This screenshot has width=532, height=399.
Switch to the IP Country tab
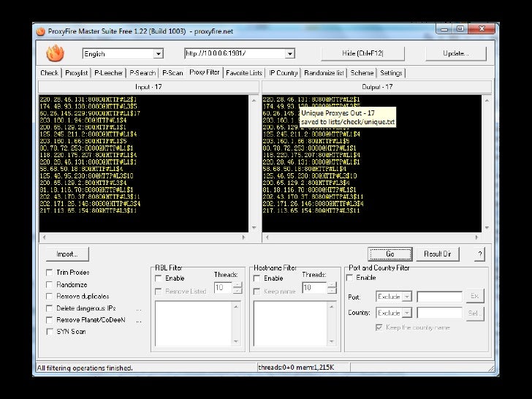click(284, 72)
